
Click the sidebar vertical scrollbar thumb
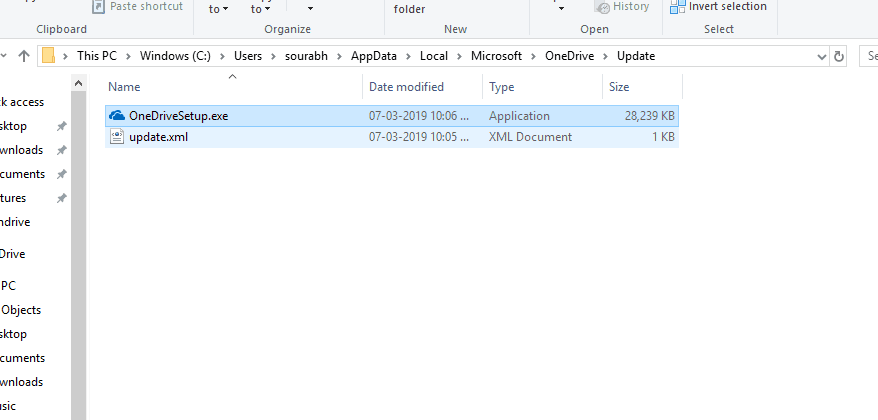click(x=78, y=255)
